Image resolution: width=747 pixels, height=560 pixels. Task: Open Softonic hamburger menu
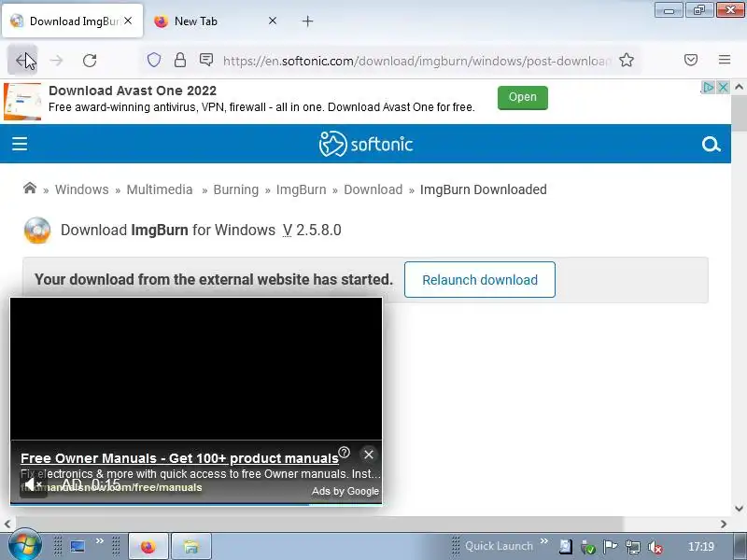tap(20, 144)
